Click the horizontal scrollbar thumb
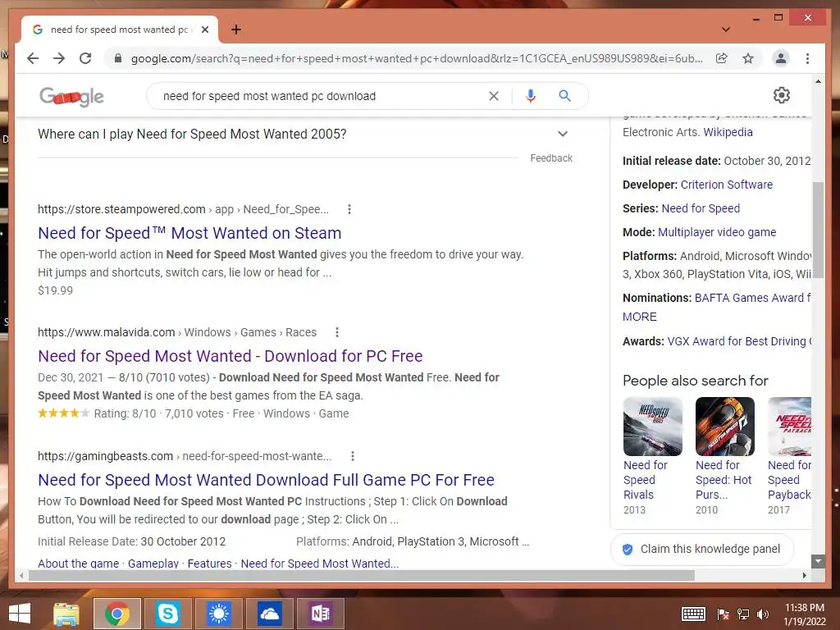Screen dimensions: 840x630 [x=362, y=575]
